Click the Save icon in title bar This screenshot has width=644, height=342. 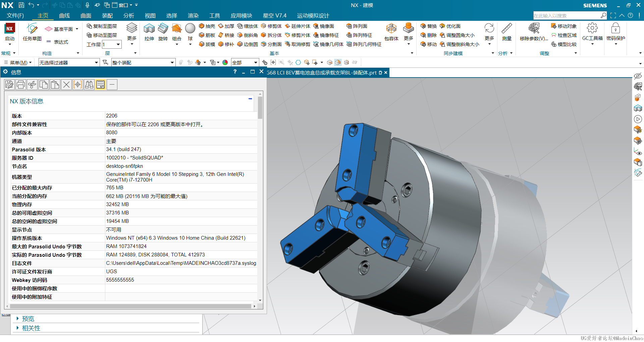tap(21, 5)
